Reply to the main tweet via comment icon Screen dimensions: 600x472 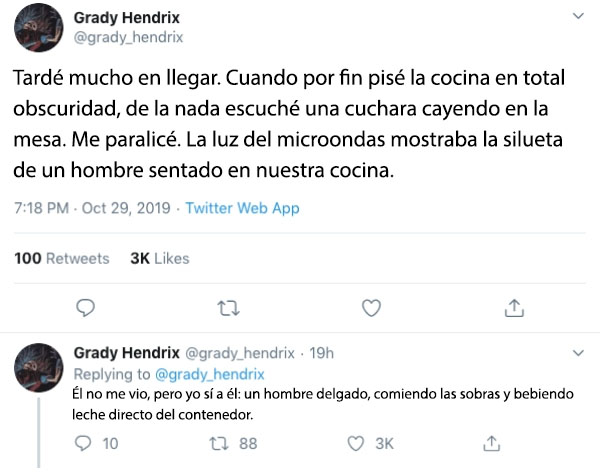coord(85,308)
